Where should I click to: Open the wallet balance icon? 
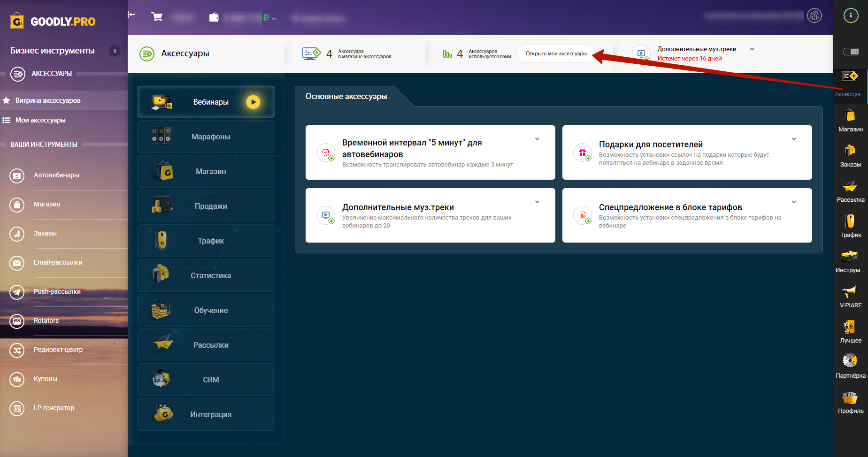[x=214, y=17]
